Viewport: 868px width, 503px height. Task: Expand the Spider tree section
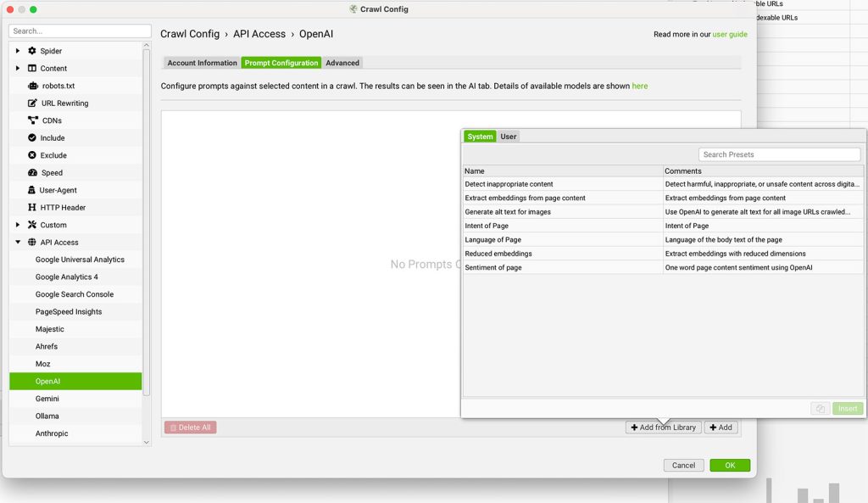(x=18, y=50)
